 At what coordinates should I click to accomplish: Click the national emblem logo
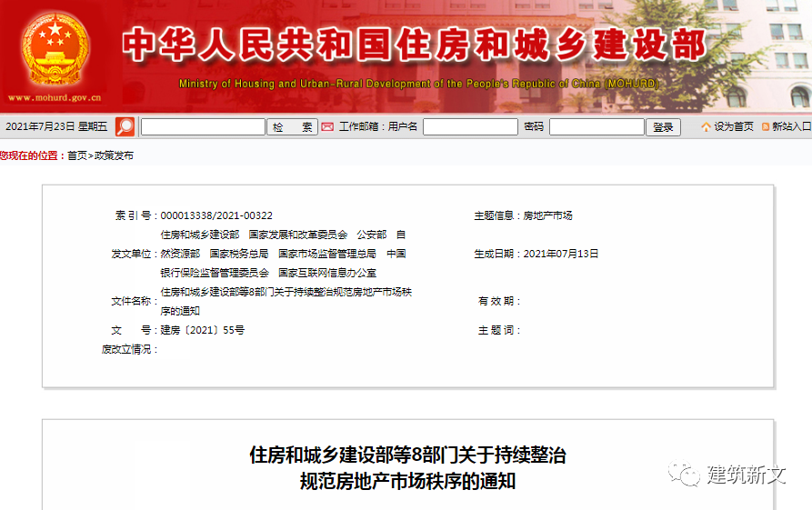tap(55, 47)
